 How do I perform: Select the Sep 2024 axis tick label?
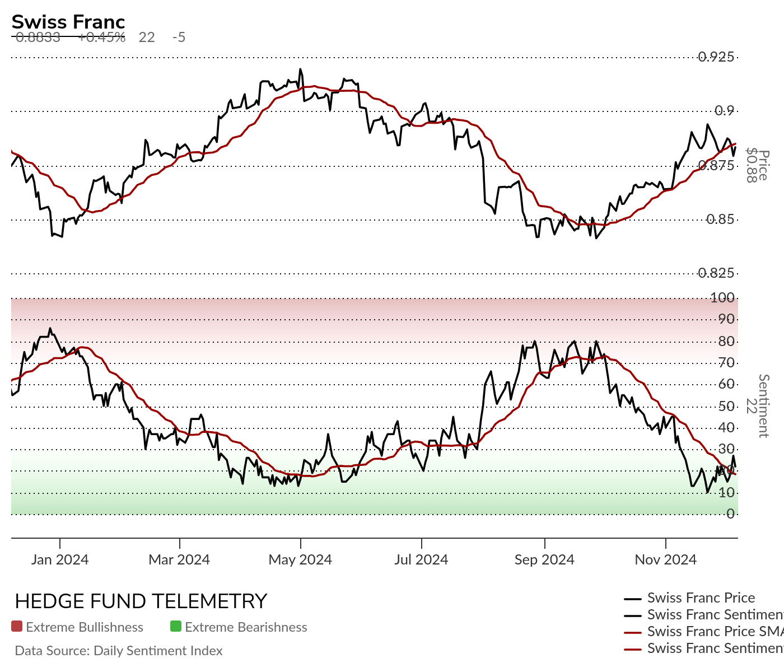(544, 559)
